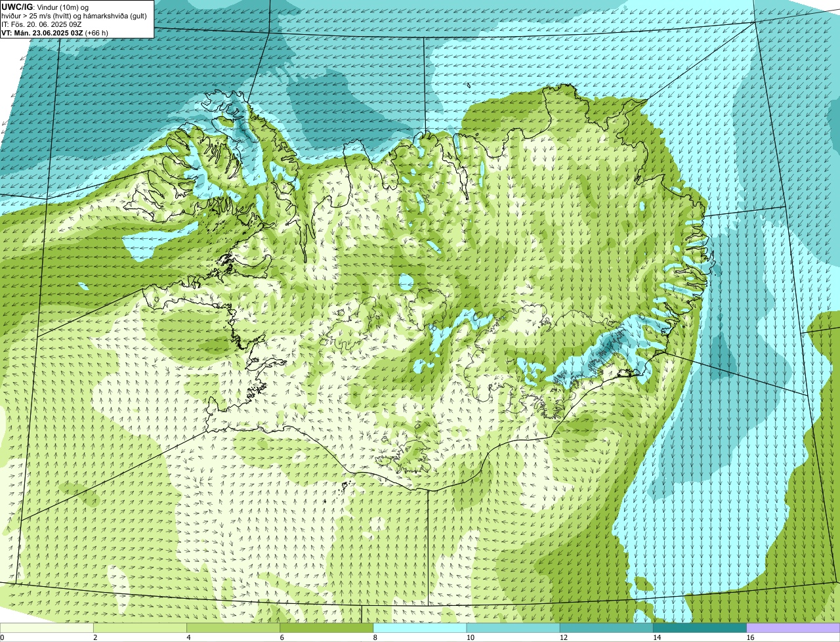Click the initial time 'IT: Fös. 20. 06. 2025 09Z'

coord(41,24)
